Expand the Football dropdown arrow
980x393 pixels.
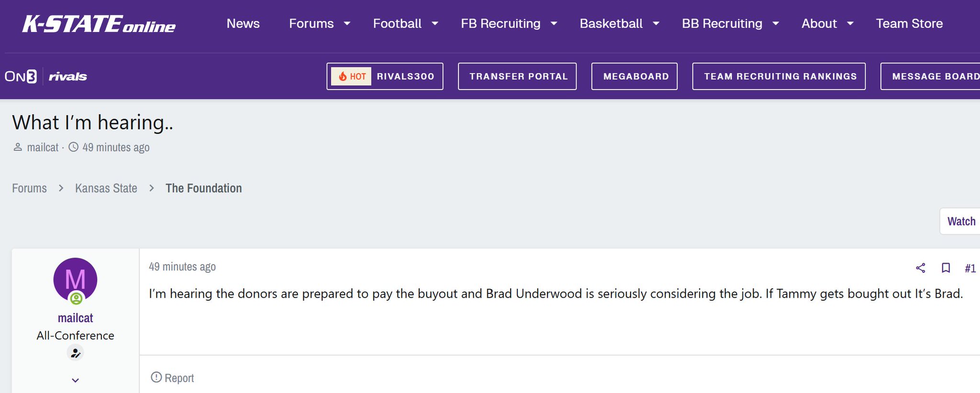[435, 23]
